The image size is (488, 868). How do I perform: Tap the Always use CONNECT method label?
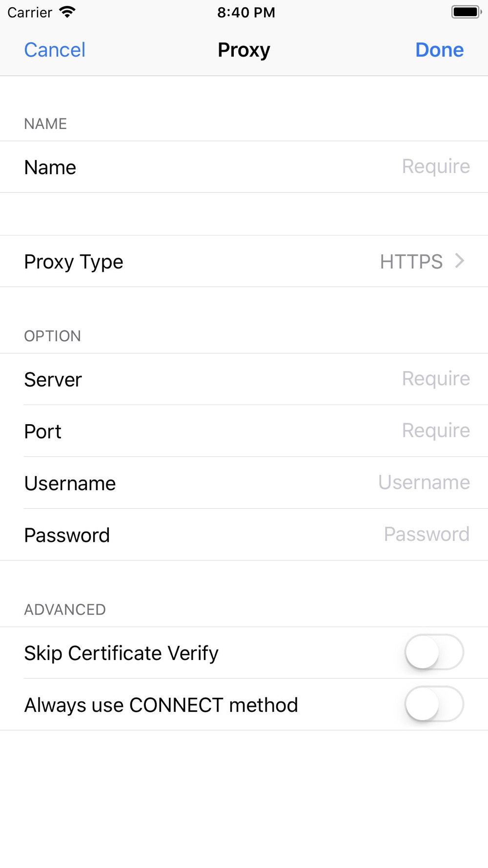161,705
